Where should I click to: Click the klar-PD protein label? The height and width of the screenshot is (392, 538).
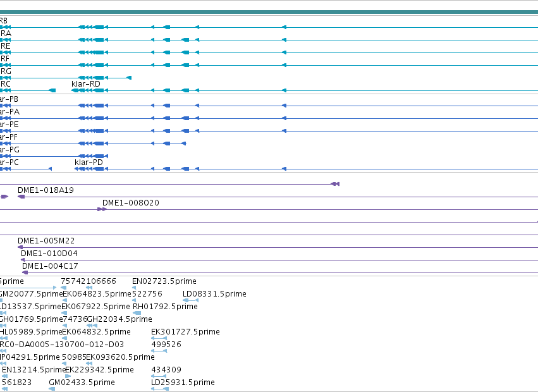[89, 162]
